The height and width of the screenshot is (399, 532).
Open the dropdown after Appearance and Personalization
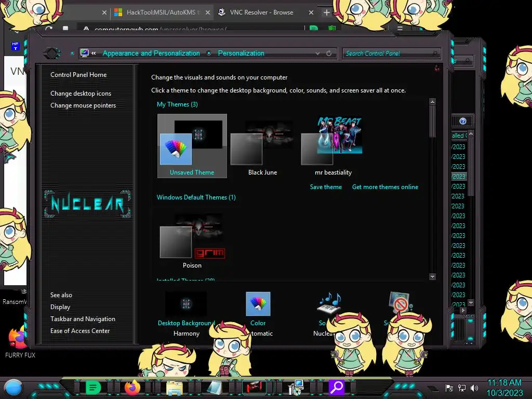click(209, 54)
